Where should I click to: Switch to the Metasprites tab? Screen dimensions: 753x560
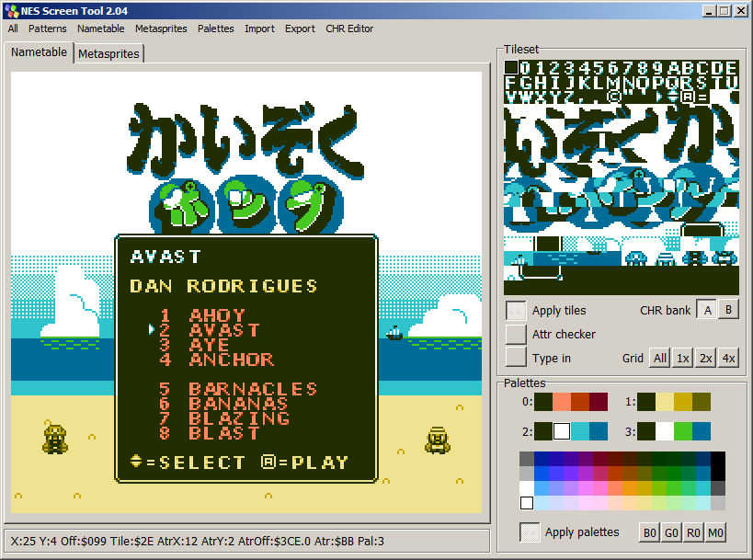[108, 54]
